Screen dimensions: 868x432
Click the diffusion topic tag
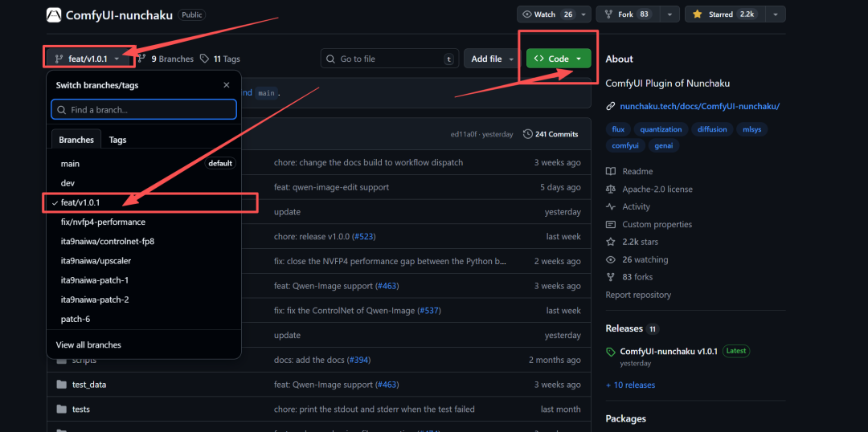[x=713, y=129]
